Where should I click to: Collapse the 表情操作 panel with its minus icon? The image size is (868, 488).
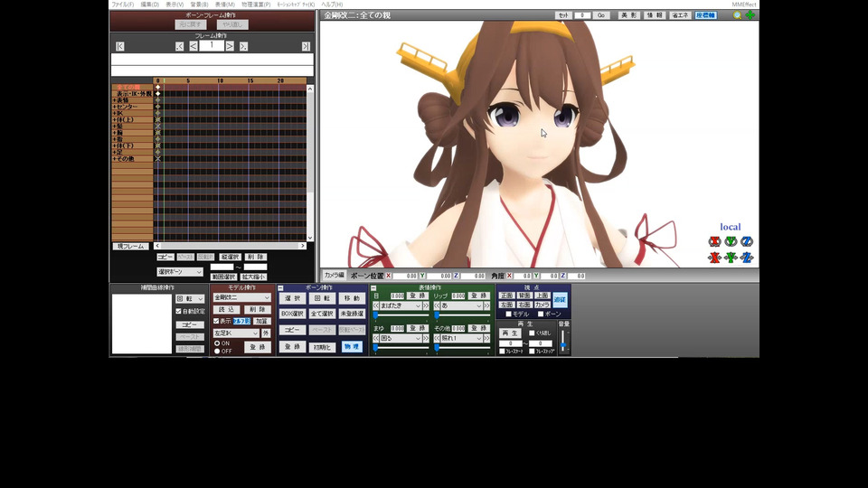click(x=373, y=288)
